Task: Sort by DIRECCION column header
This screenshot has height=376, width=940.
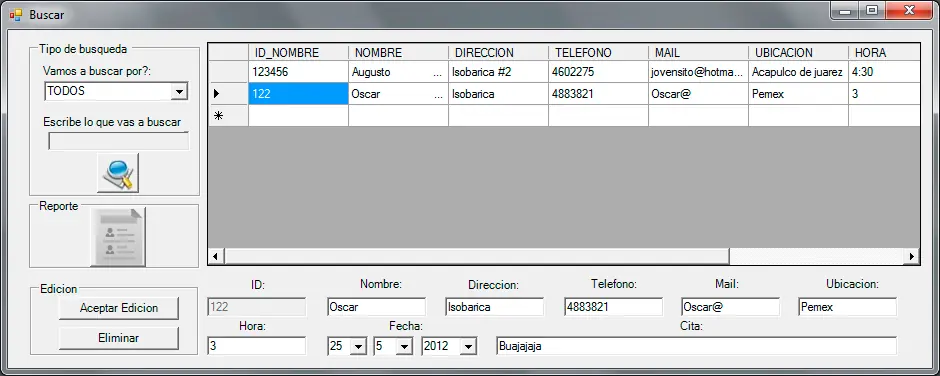Action: pyautogui.click(x=498, y=53)
